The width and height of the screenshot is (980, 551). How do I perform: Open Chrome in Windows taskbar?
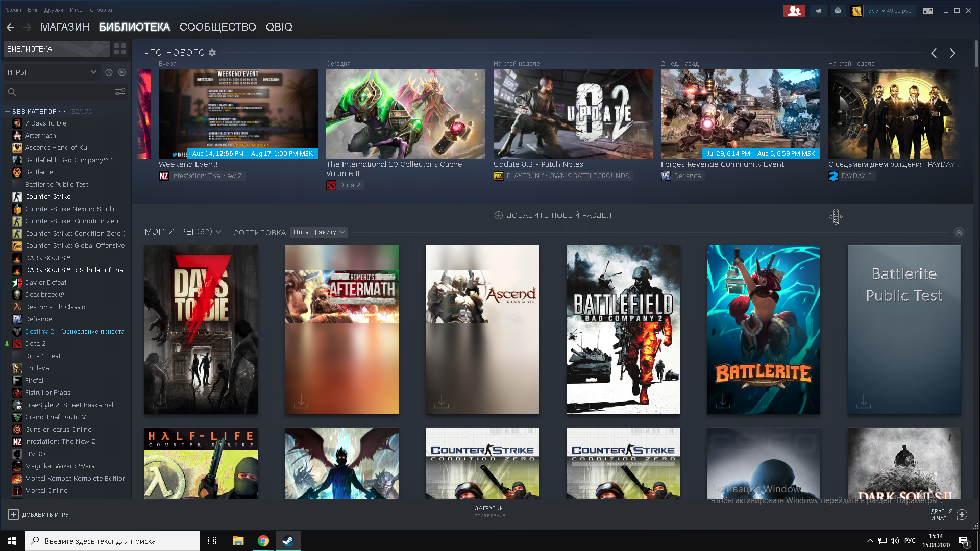pyautogui.click(x=263, y=541)
